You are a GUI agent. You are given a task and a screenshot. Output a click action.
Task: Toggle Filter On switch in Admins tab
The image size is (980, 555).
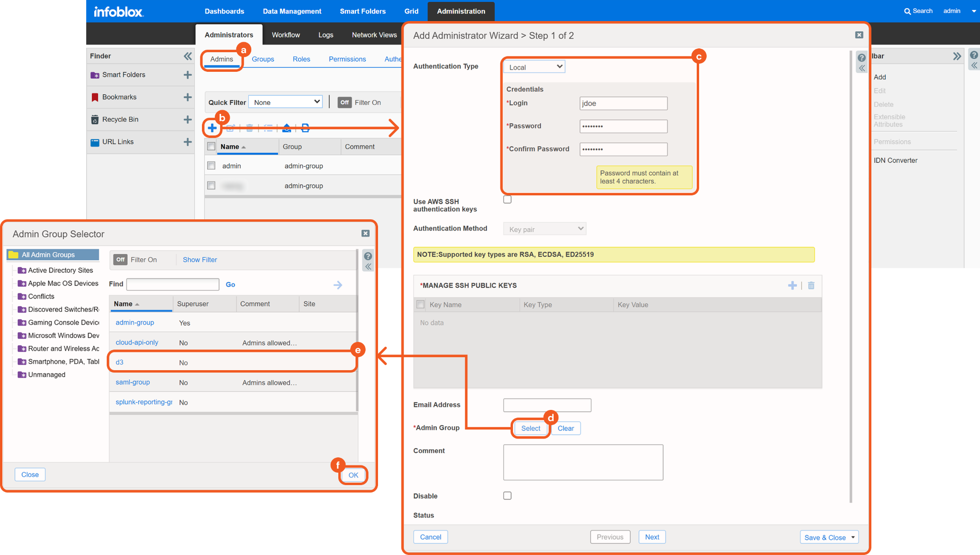tap(345, 102)
